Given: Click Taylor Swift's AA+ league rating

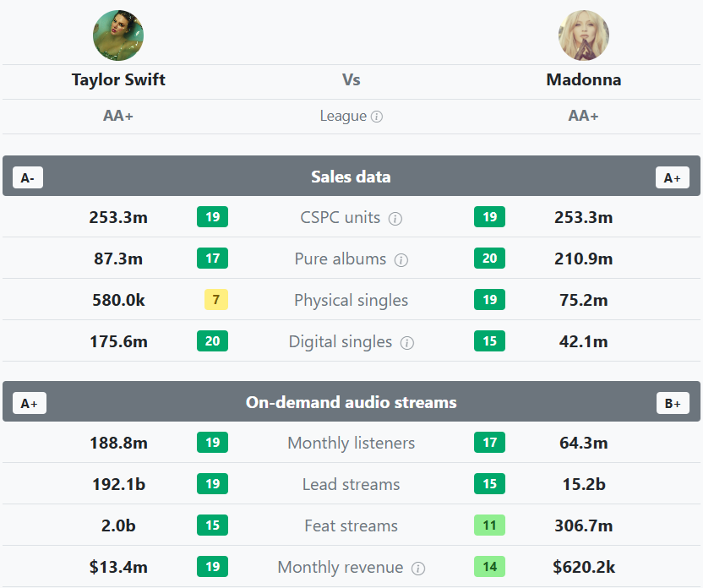Looking at the screenshot, I should tap(117, 116).
